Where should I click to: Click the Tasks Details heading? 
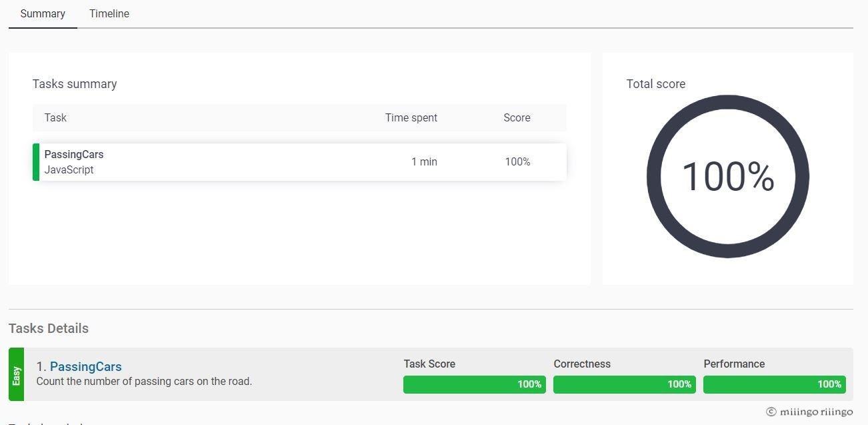tap(49, 328)
